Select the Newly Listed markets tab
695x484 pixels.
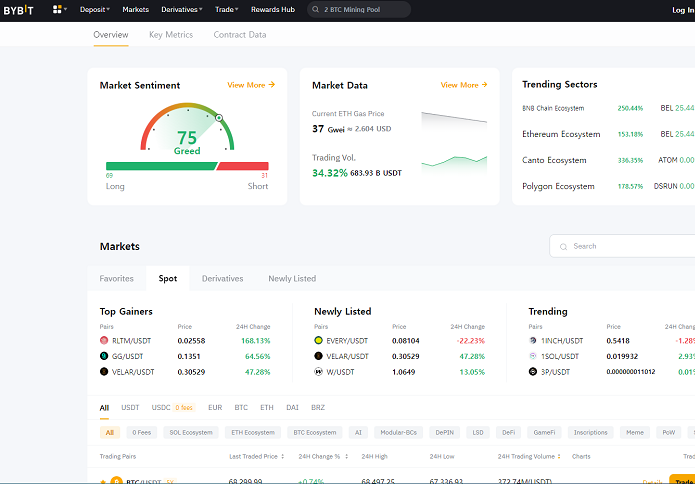coord(292,278)
